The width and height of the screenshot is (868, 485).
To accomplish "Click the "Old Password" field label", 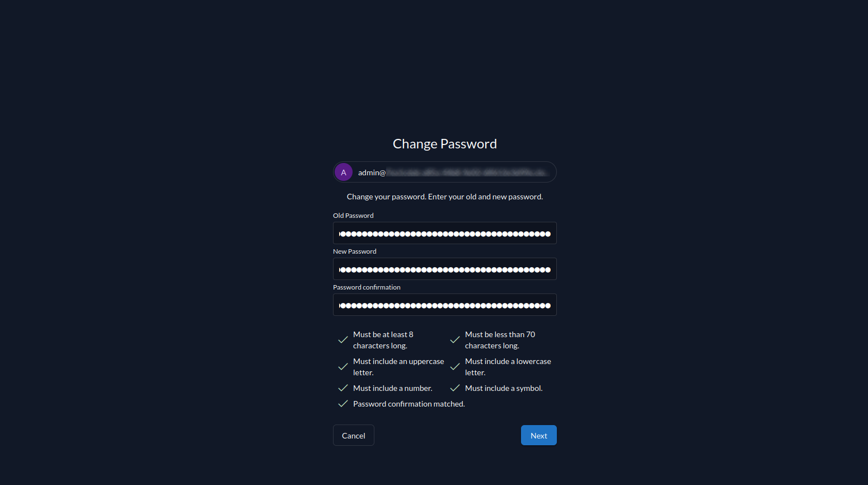I will (353, 216).
